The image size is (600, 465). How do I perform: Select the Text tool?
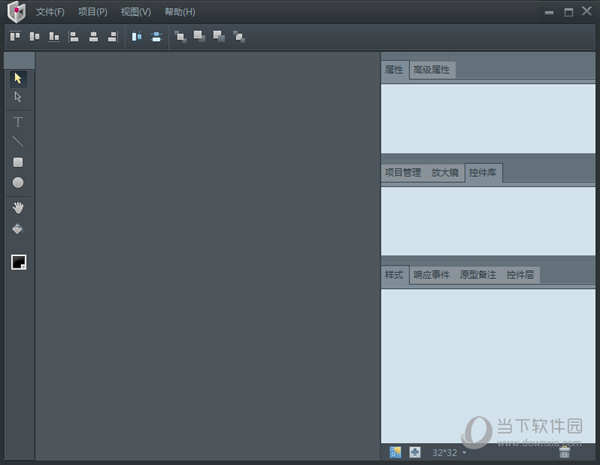[18, 122]
